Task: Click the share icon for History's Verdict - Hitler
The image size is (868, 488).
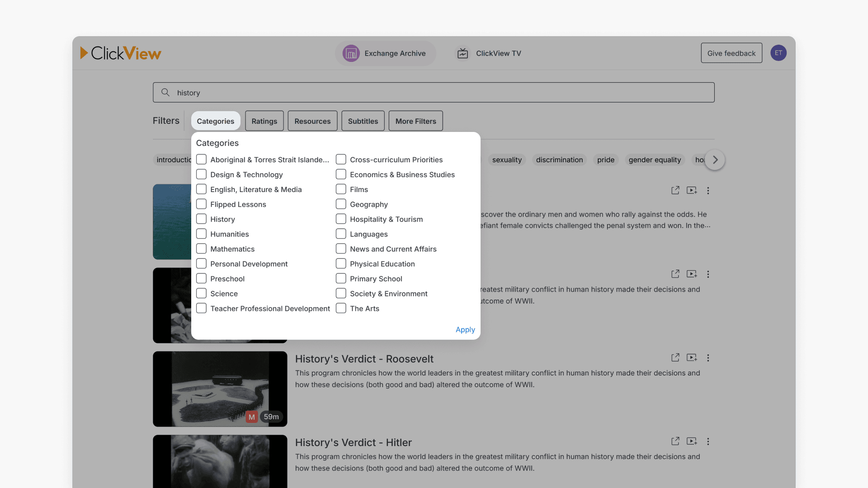Action: [x=675, y=441]
